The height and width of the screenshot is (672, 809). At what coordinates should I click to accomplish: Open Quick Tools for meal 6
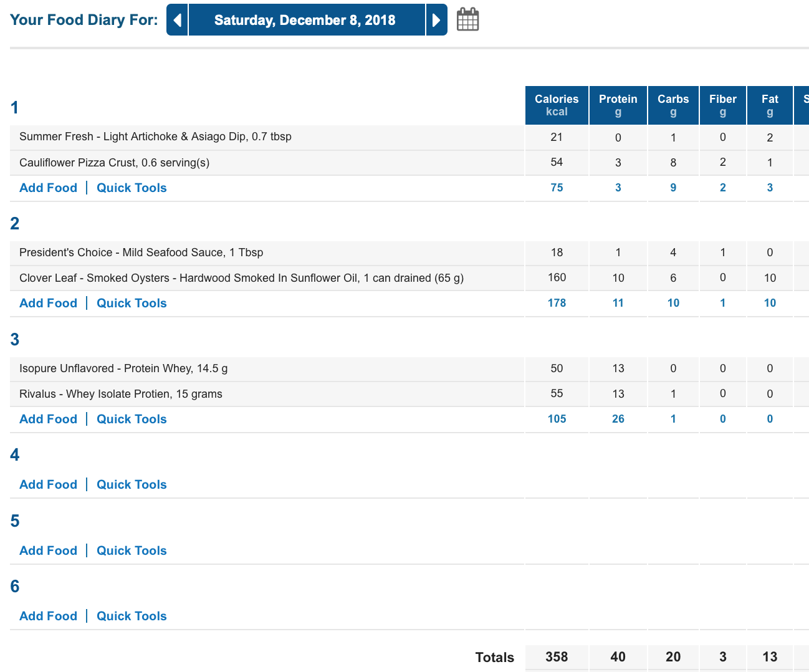(x=132, y=616)
